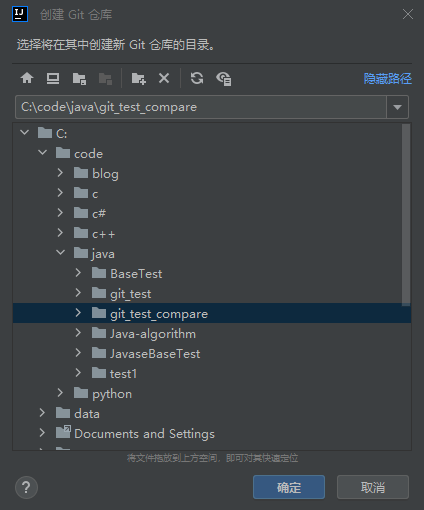Click the New Folder toolbar icon
This screenshot has height=510, width=424.
point(139,79)
